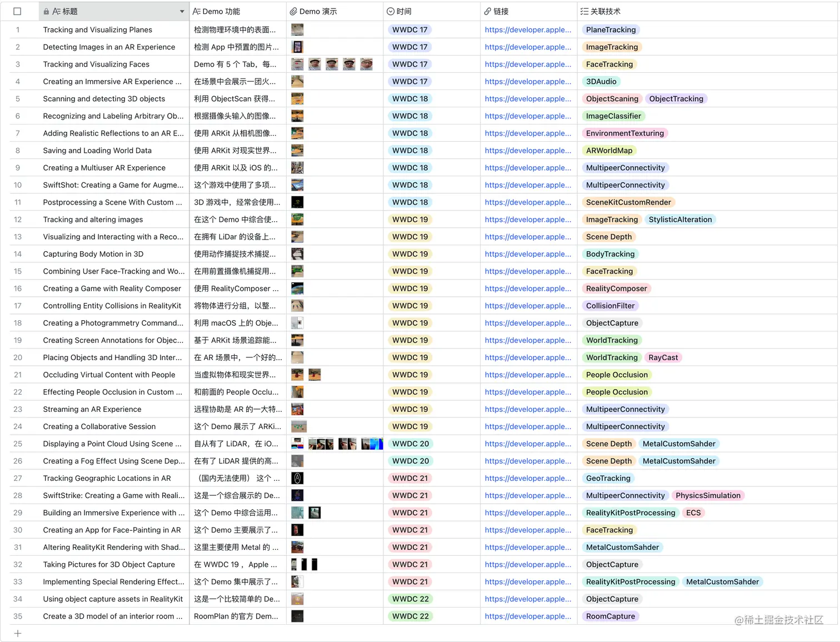The width and height of the screenshot is (840, 642).
Task: Click the BodyTracking tag
Action: (x=610, y=254)
